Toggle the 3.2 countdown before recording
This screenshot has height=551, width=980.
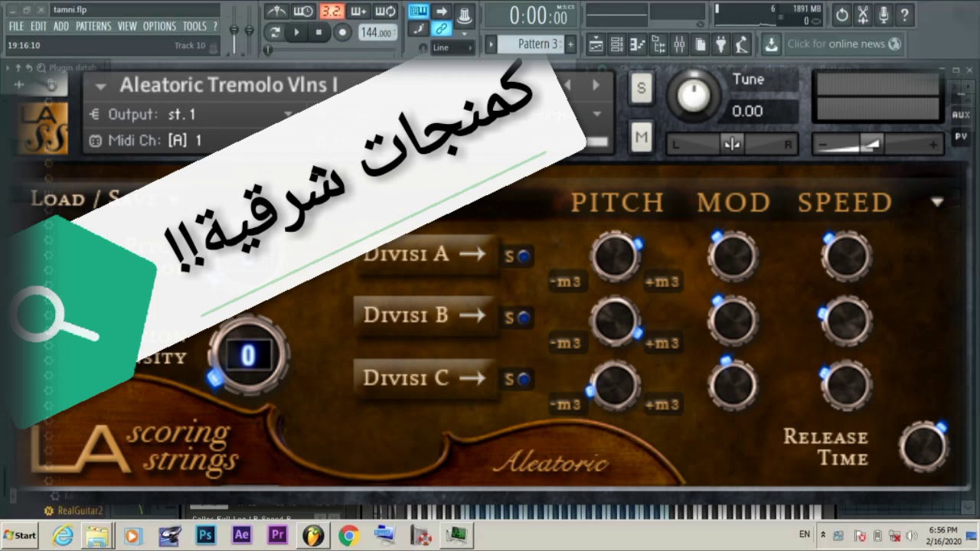tap(331, 11)
